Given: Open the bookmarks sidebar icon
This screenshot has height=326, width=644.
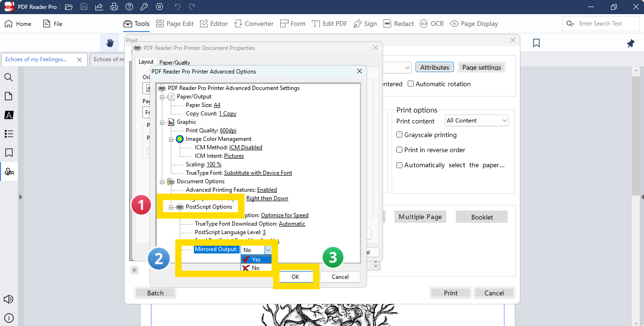Looking at the screenshot, I should (8, 153).
